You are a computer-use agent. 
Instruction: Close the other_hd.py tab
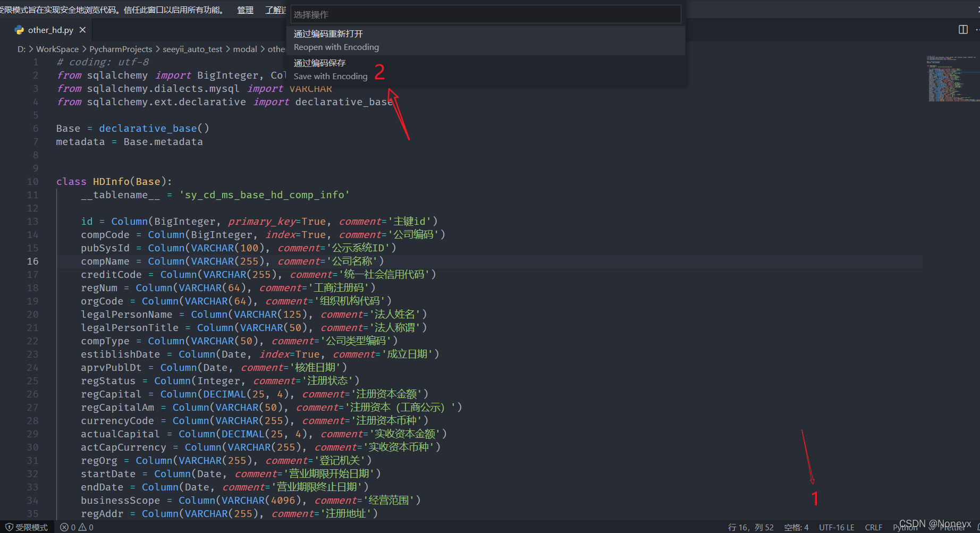point(82,30)
